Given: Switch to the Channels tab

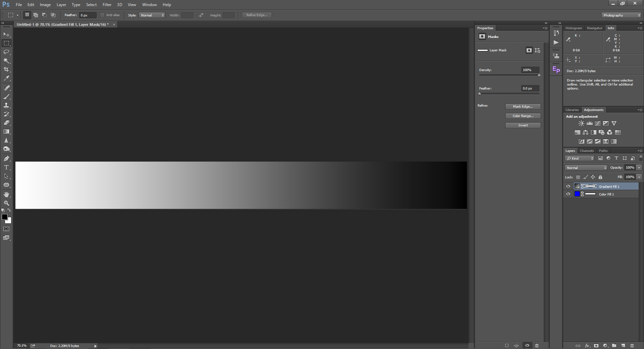Looking at the screenshot, I should click(x=587, y=151).
